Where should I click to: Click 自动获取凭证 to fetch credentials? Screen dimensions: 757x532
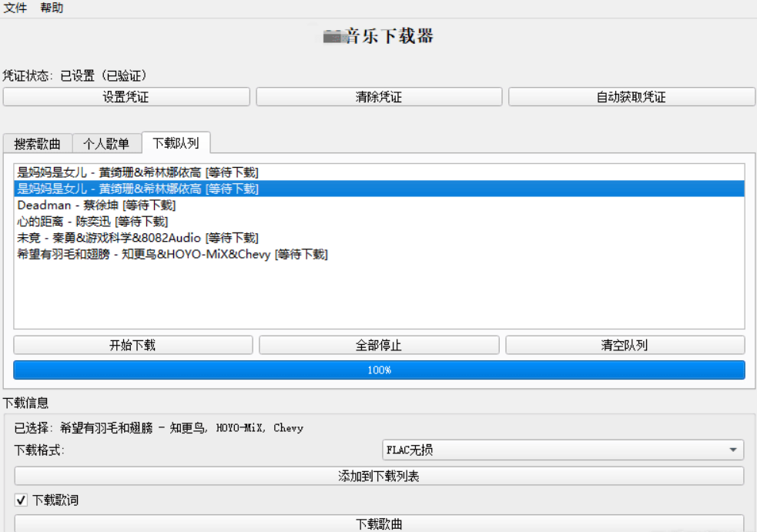tap(631, 97)
